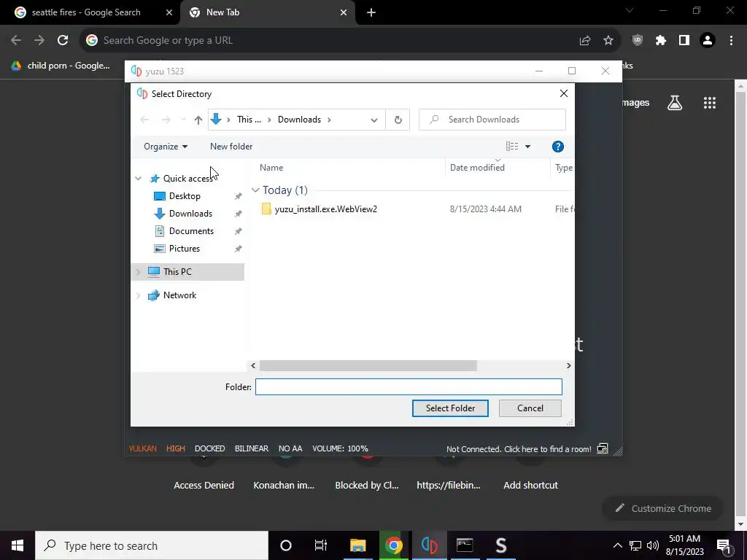Image resolution: width=747 pixels, height=560 pixels.
Task: Click the Select Folder button
Action: tap(450, 408)
